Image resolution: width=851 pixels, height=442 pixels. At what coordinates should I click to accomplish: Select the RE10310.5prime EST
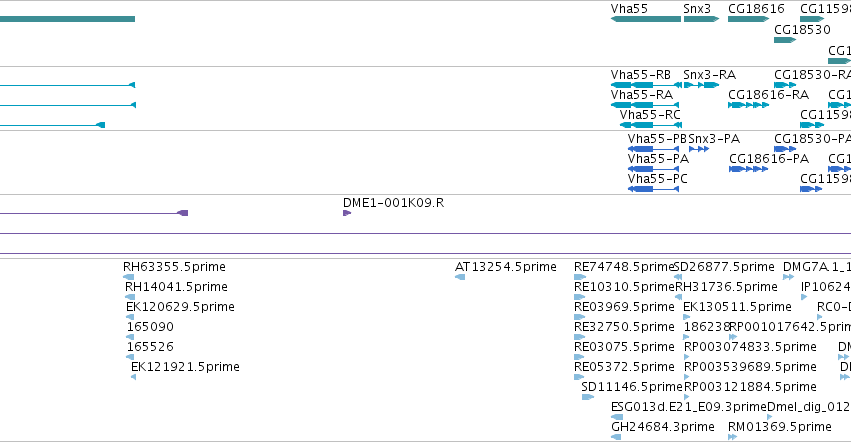[x=580, y=297]
